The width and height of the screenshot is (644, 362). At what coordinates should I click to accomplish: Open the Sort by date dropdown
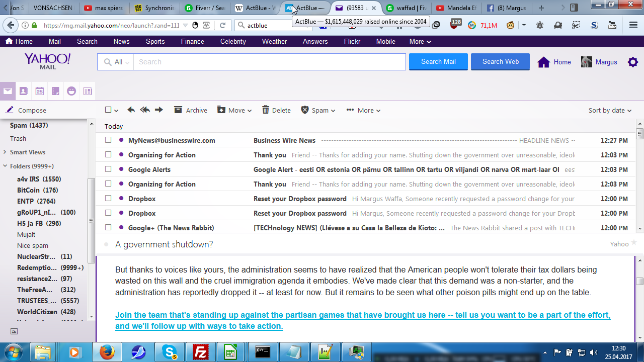tap(610, 110)
